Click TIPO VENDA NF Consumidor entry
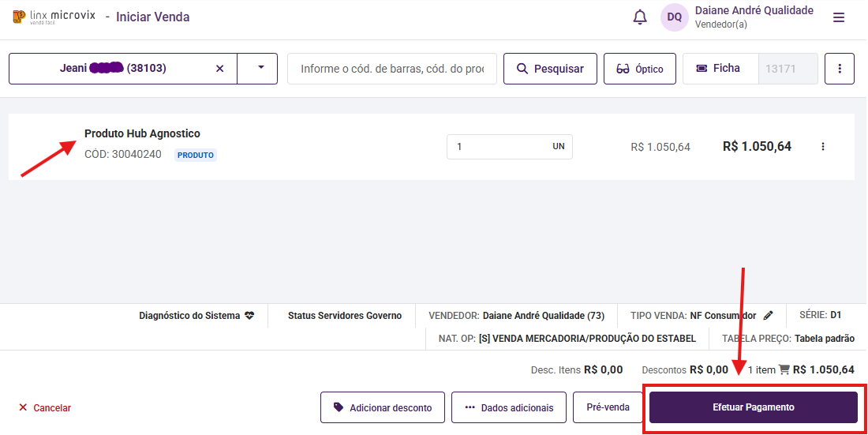The height and width of the screenshot is (435, 868). point(693,316)
